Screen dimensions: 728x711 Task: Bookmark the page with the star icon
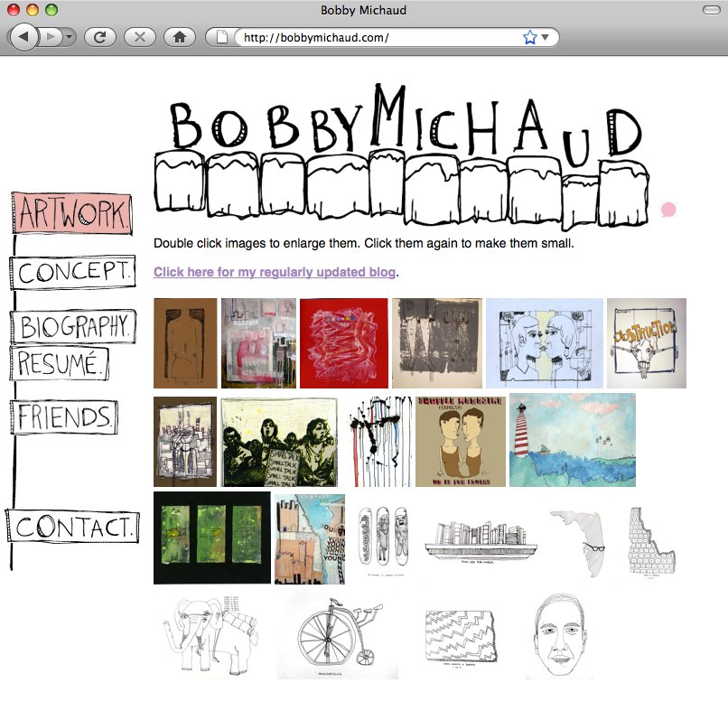(530, 37)
